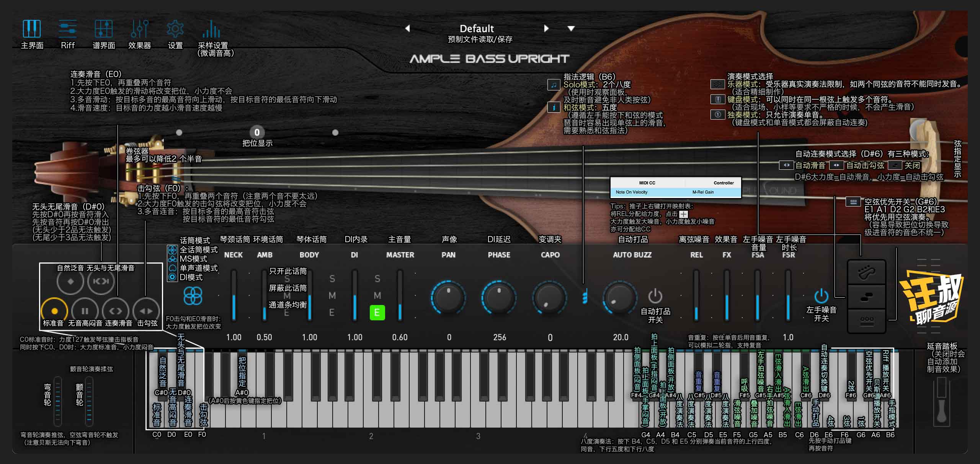Go to the next preset arrow
Viewport: 980px width, 464px height.
click(546, 28)
